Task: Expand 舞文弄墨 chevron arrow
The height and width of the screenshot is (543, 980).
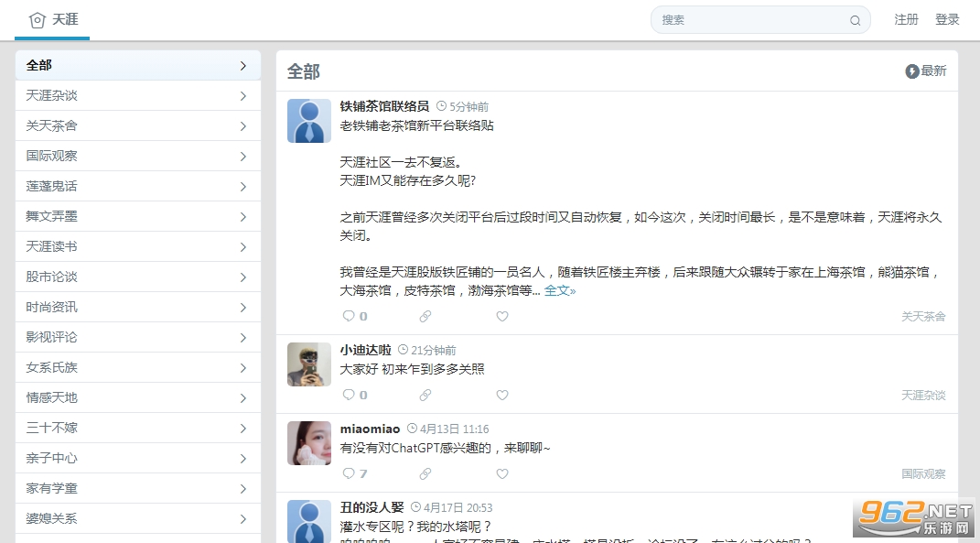Action: point(243,217)
